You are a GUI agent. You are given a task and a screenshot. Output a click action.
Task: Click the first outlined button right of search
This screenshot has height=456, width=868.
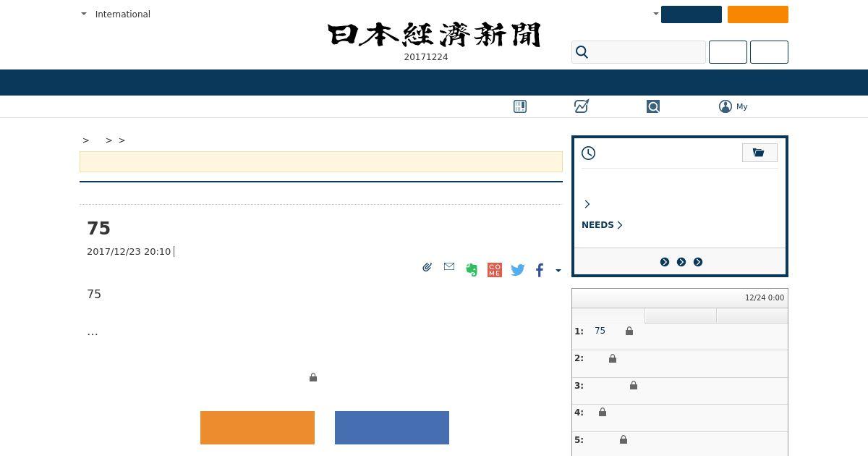(x=728, y=52)
